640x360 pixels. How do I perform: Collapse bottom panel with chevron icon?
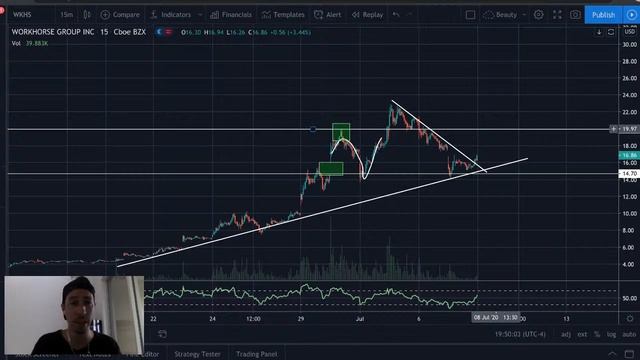click(612, 353)
